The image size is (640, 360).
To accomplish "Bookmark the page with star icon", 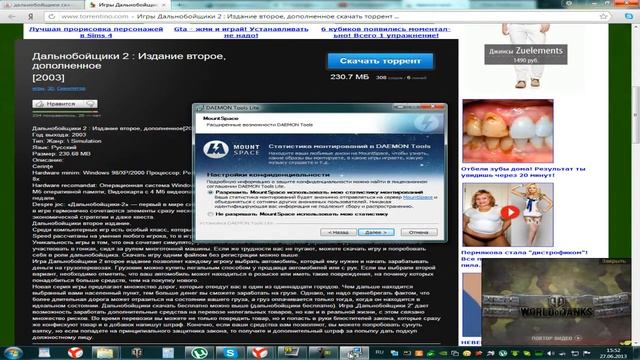I will tap(603, 17).
